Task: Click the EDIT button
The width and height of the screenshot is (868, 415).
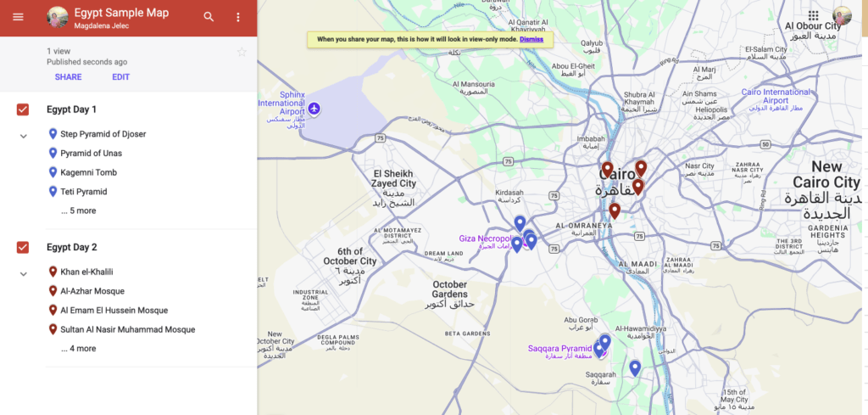Action: pyautogui.click(x=120, y=77)
